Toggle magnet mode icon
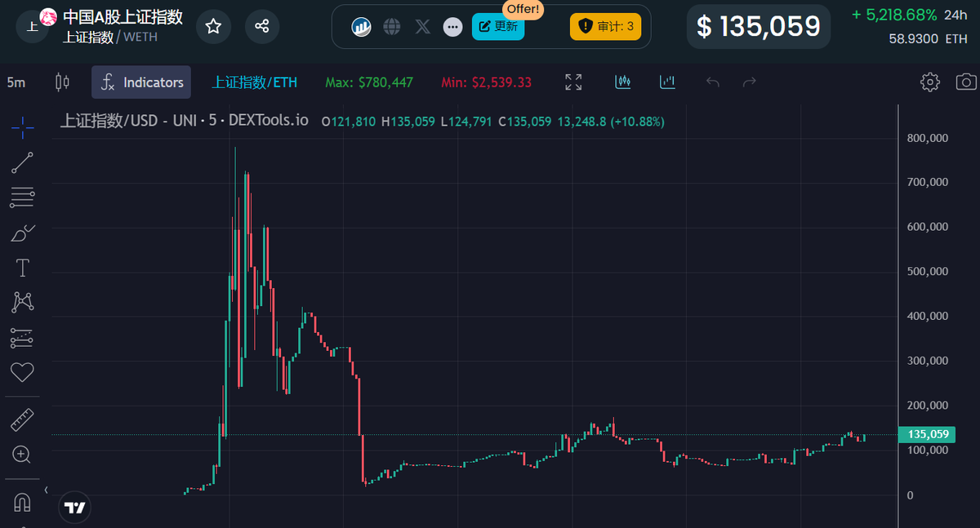This screenshot has width=980, height=528. 22,502
